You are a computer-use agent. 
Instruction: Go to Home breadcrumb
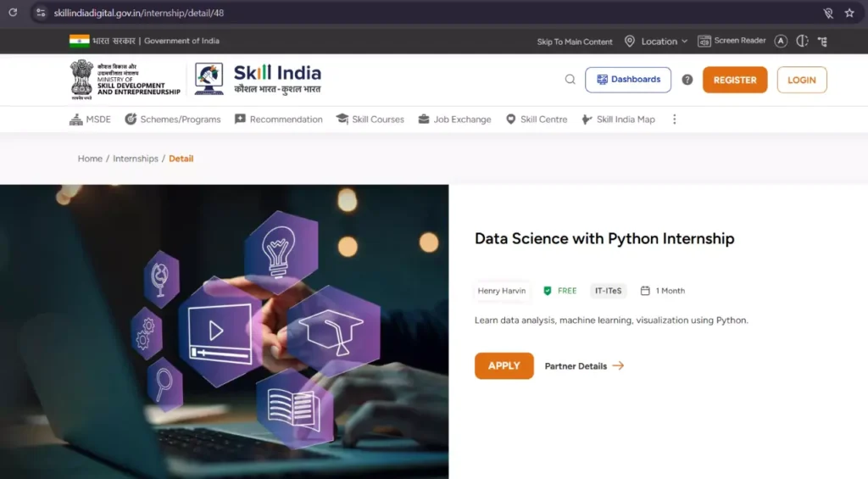90,159
